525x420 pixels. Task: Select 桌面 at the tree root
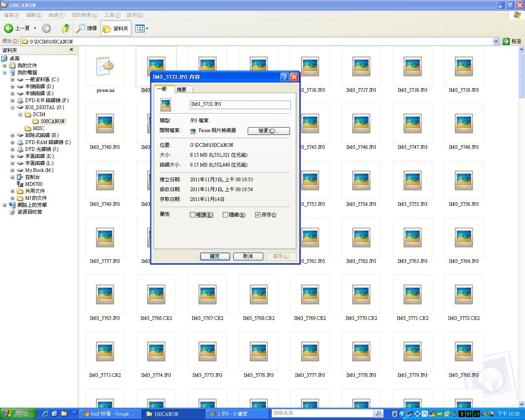click(15, 59)
